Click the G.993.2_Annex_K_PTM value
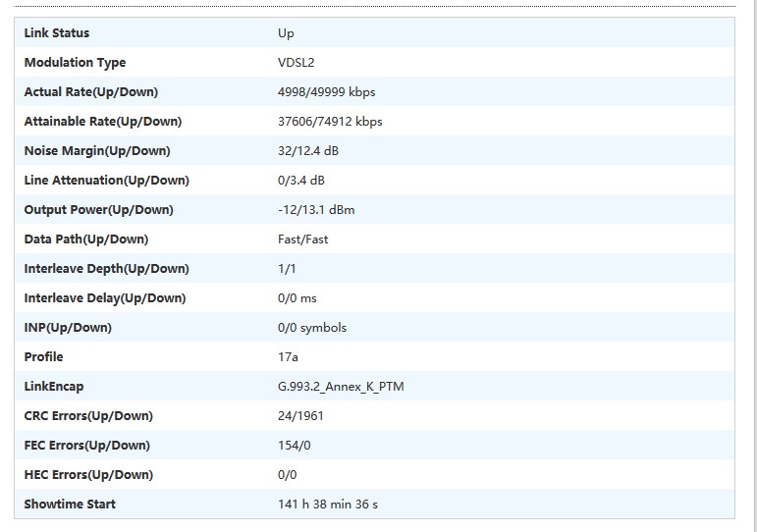 pos(341,386)
